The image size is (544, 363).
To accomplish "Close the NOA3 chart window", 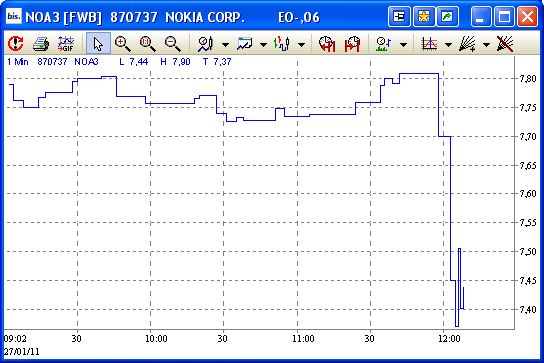I will point(527,16).
